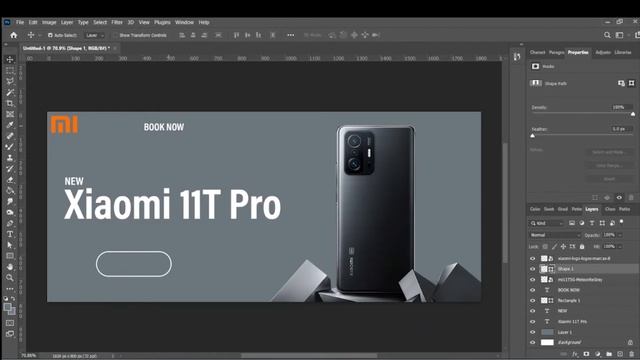Switch to the Libraries panel tab

(623, 52)
